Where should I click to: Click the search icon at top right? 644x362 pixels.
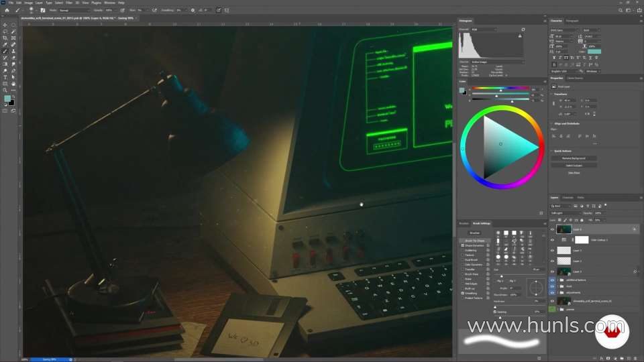[x=620, y=10]
